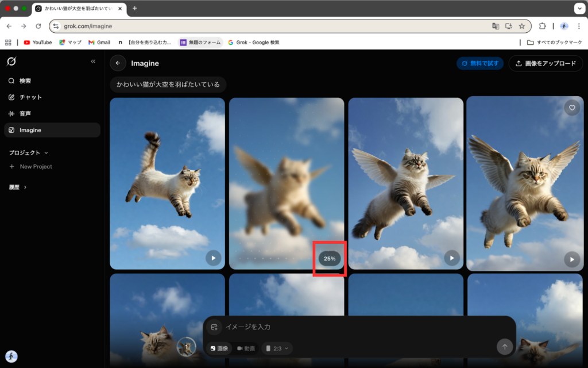Open the image attachment icon in the prompt bar
The height and width of the screenshot is (368, 588).
214,327
